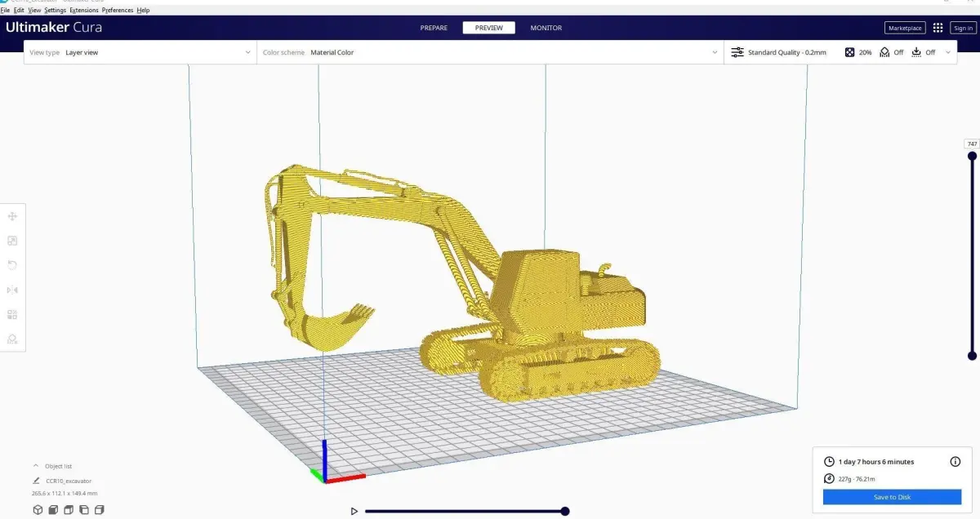Screen dimensions: 980x519
Task: Select CCR10_excavator in the object list
Action: [69, 481]
